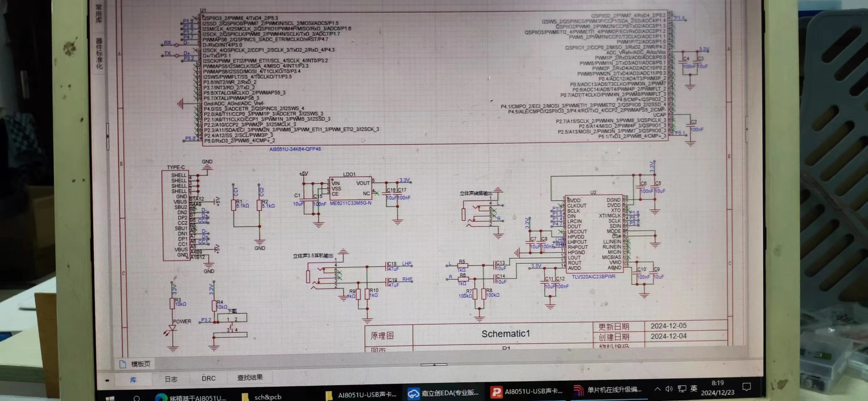The image size is (868, 401).
Task: Switch to the 日志 log tab
Action: point(171,379)
